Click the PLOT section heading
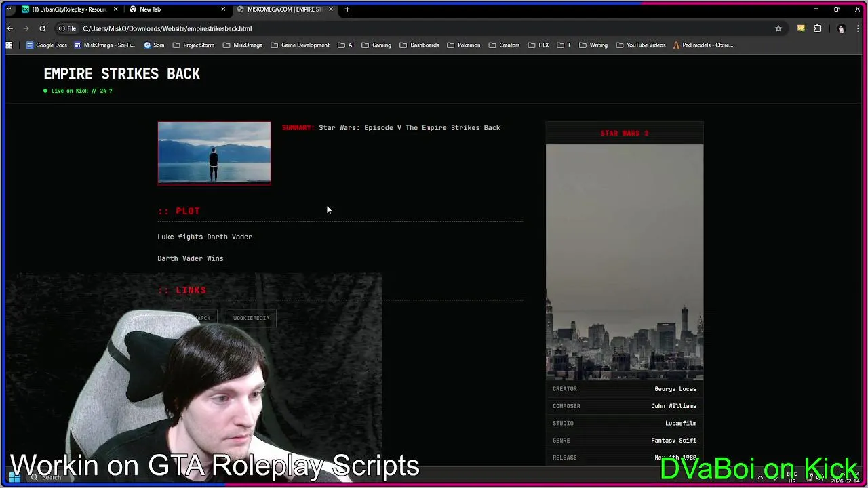The width and height of the screenshot is (868, 488). [179, 211]
